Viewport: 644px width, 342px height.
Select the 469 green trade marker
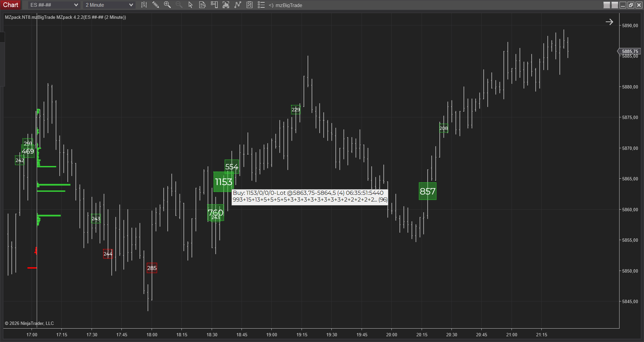(x=28, y=151)
